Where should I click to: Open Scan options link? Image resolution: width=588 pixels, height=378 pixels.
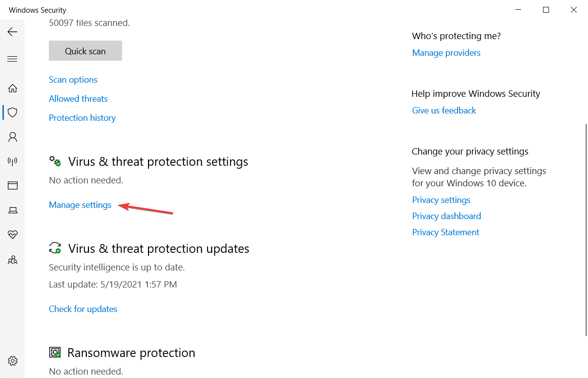pyautogui.click(x=73, y=80)
